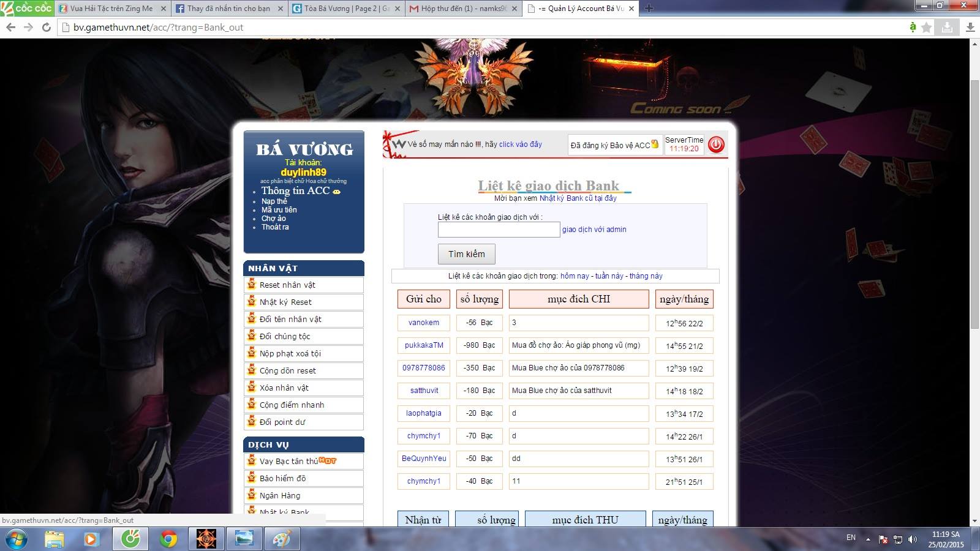Open Đổi chủng tộc menu item
This screenshot has height=551, width=980.
(304, 336)
